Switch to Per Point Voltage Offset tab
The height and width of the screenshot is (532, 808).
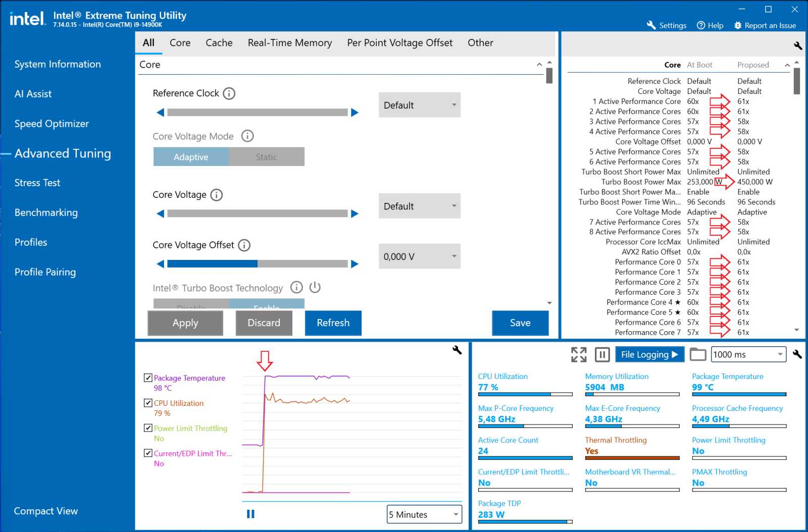click(400, 43)
